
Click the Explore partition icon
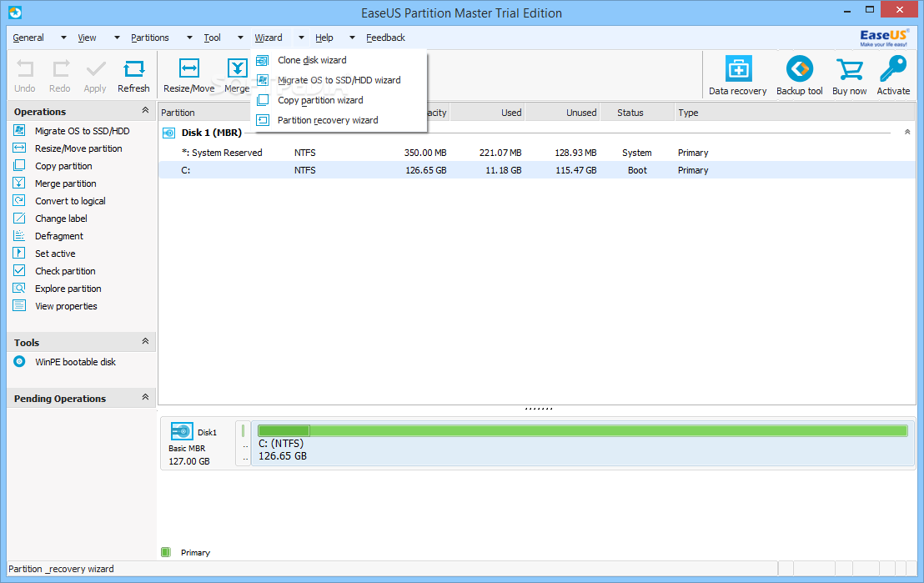[19, 289]
